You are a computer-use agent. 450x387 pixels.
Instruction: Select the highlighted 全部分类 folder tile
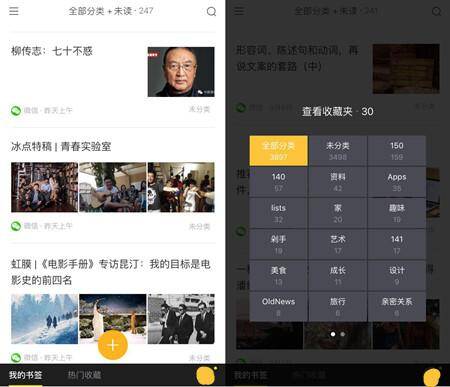click(278, 150)
